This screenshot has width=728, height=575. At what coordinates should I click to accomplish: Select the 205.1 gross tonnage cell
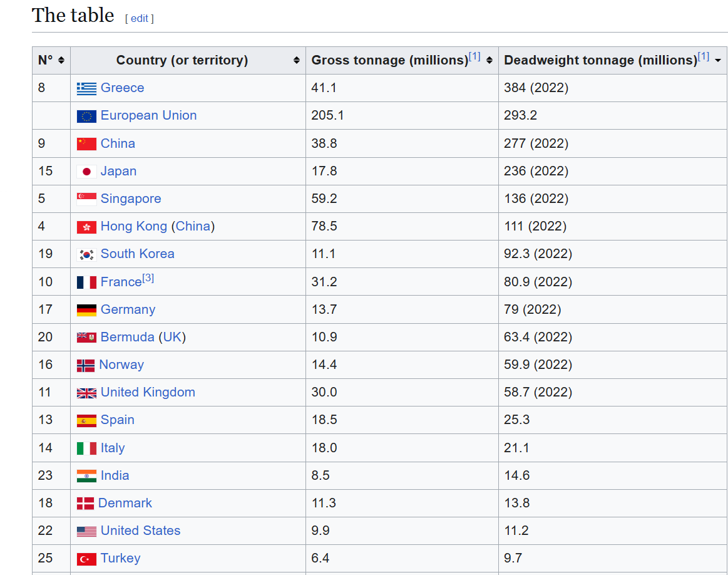(x=402, y=115)
